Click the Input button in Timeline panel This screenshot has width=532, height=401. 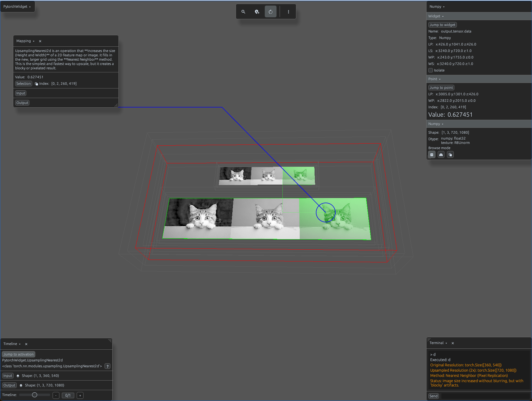coord(8,376)
